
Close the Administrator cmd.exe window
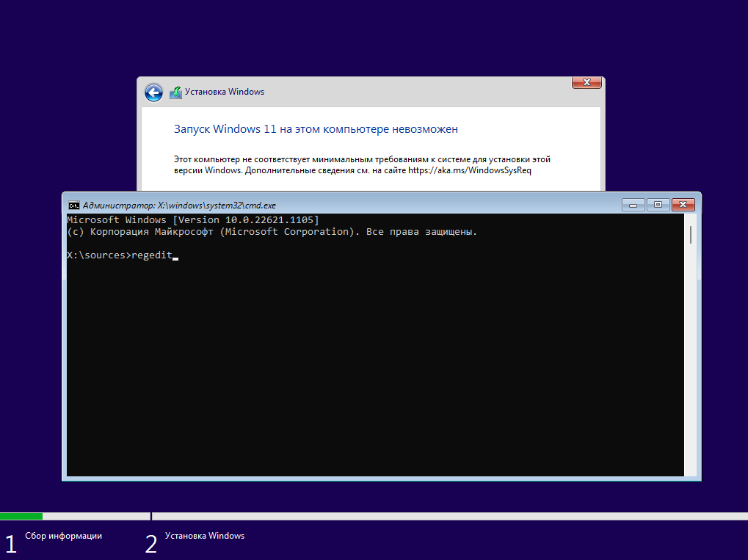pyautogui.click(x=683, y=205)
